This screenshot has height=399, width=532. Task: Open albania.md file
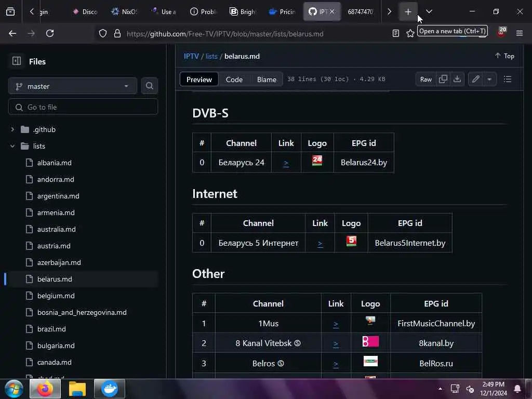coord(54,163)
